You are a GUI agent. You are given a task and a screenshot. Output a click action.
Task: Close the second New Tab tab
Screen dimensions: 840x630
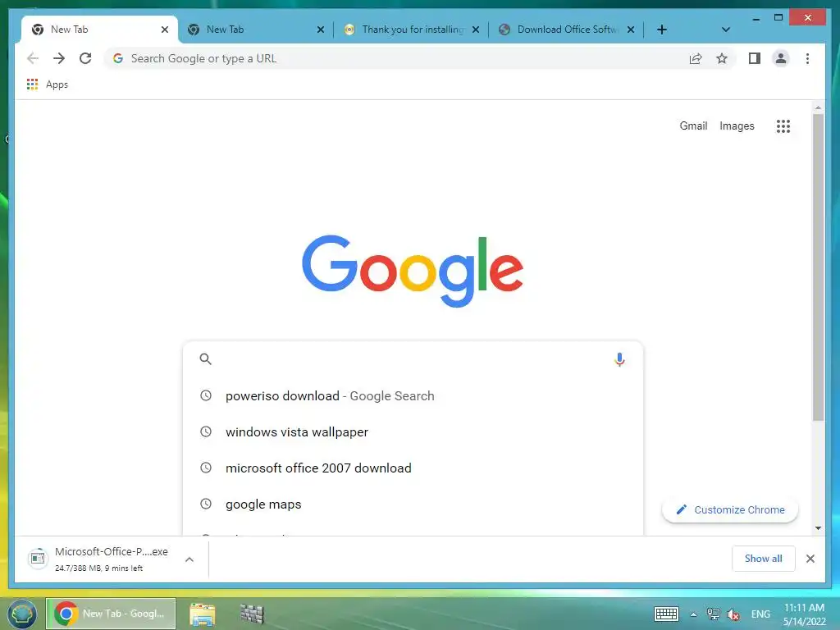click(x=321, y=30)
